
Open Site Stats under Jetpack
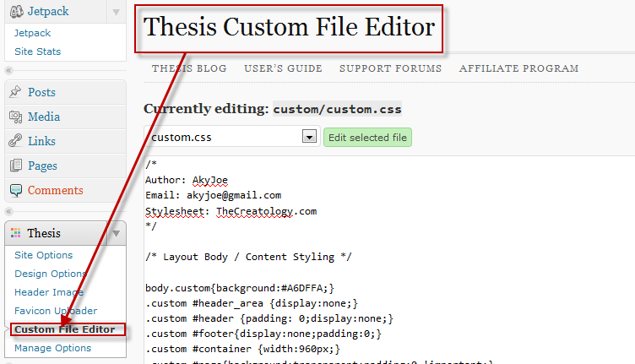38,52
